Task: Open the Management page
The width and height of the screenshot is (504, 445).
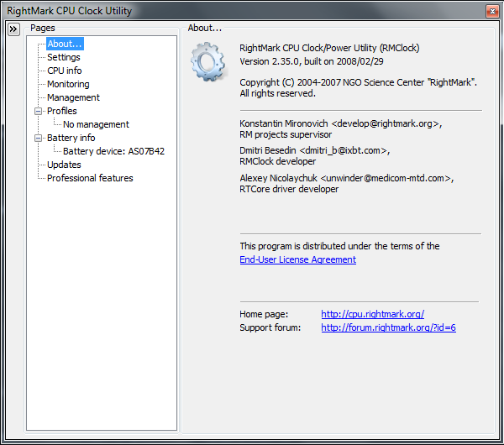Action: click(73, 97)
